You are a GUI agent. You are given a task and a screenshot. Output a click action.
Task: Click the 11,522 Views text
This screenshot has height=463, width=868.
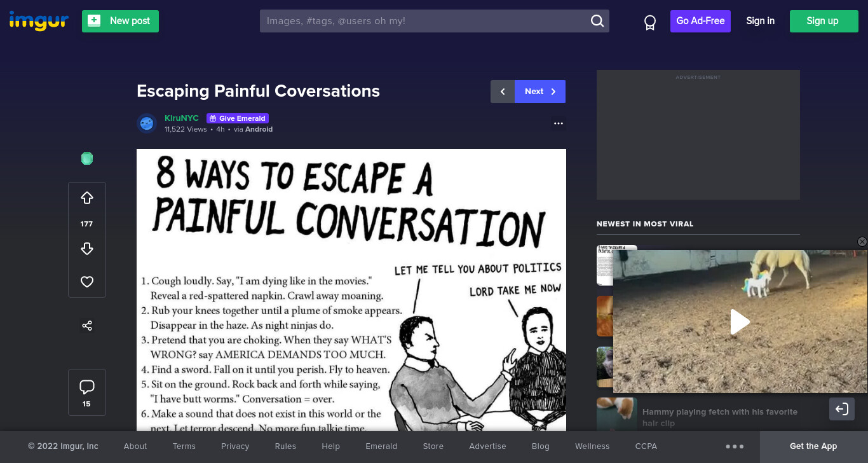pos(186,129)
